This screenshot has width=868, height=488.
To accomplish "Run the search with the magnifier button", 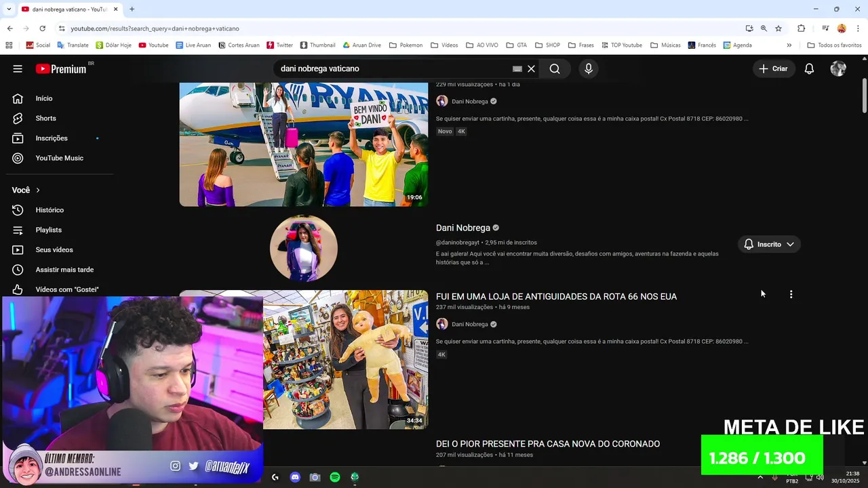I will [x=555, y=68].
